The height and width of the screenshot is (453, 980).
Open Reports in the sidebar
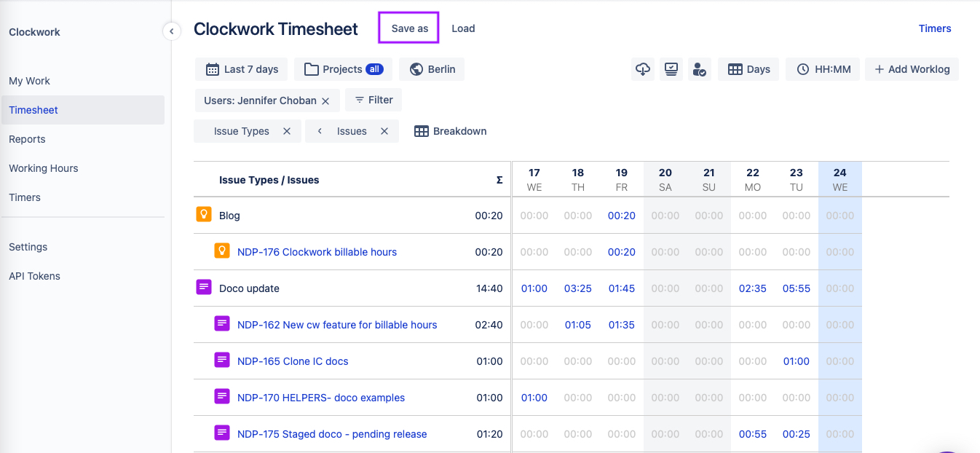pos(27,139)
